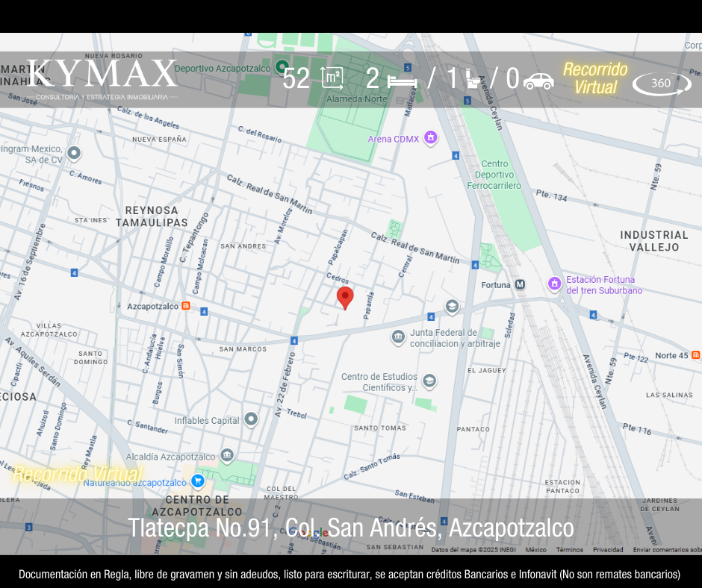Click the Recorrido Virtual label over Natureando
The height and width of the screenshot is (588, 702).
click(78, 474)
